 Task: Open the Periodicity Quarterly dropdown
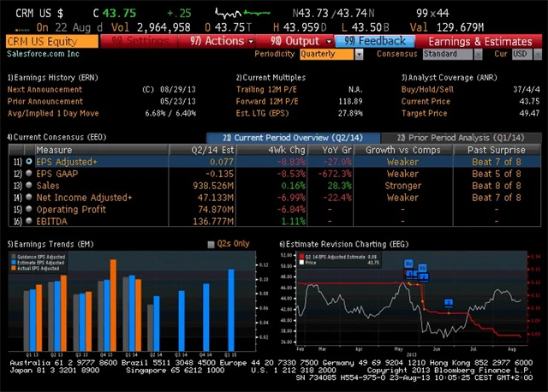[328, 54]
